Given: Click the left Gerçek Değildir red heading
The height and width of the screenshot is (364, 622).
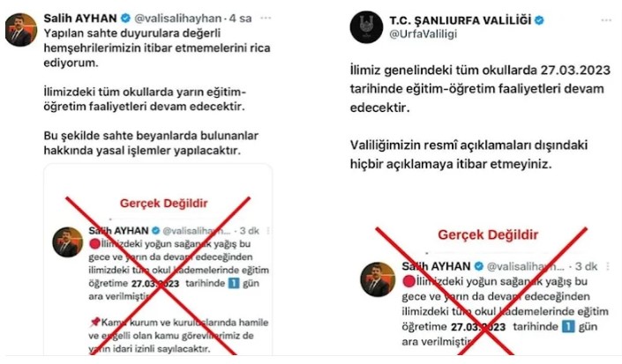Looking at the screenshot, I should pyautogui.click(x=164, y=204).
